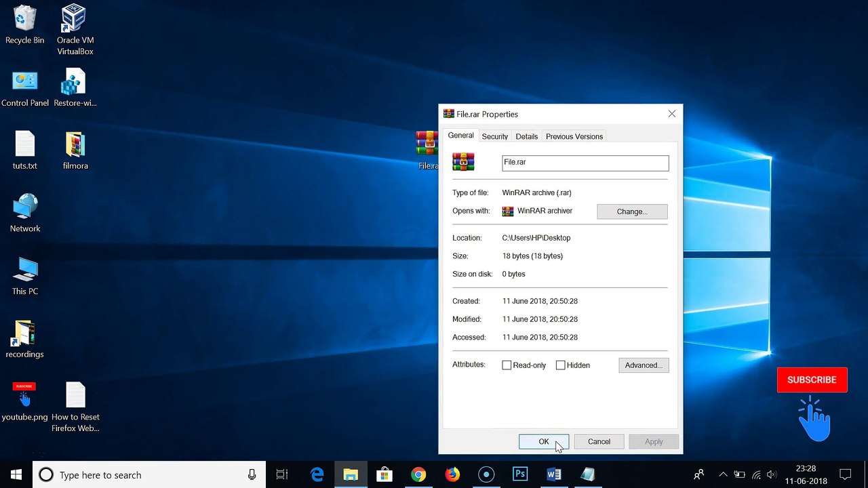The height and width of the screenshot is (488, 868).
Task: Launch Google Chrome from the taskbar
Action: [x=418, y=474]
